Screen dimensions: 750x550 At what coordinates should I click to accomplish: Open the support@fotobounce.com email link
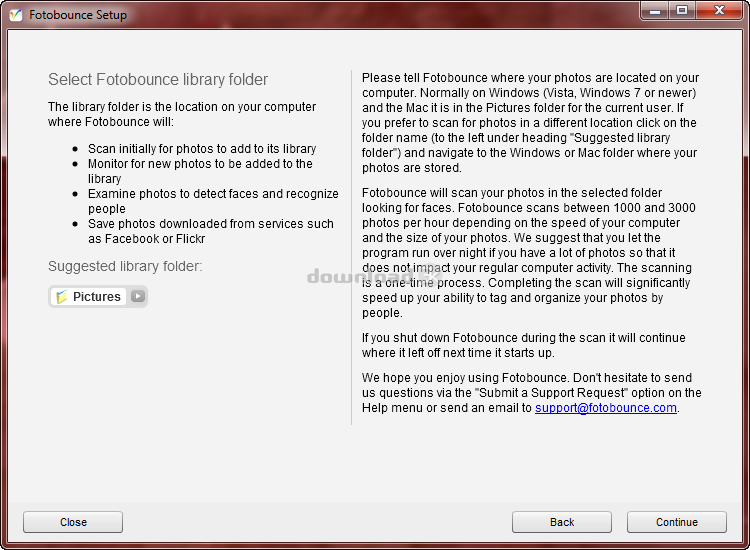(x=605, y=408)
